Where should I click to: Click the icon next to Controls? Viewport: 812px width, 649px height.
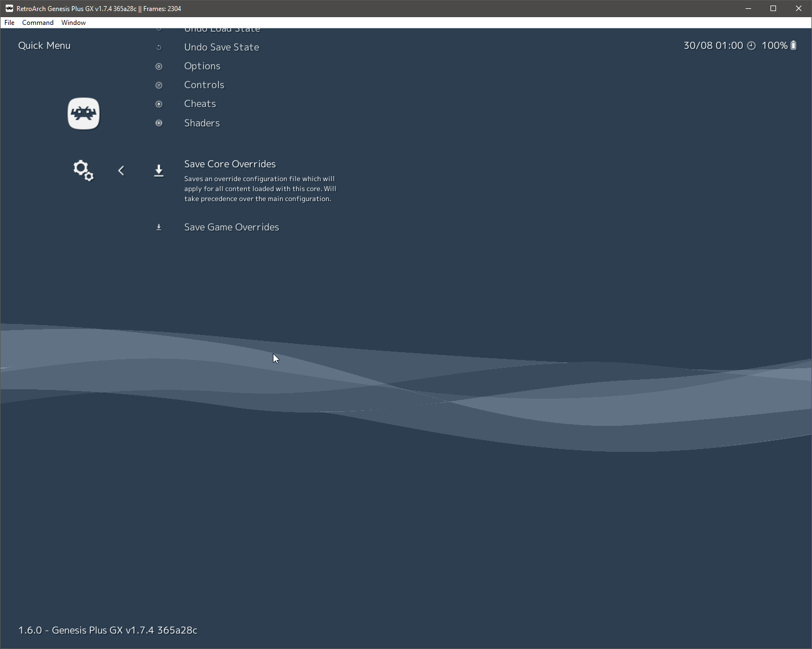click(159, 85)
